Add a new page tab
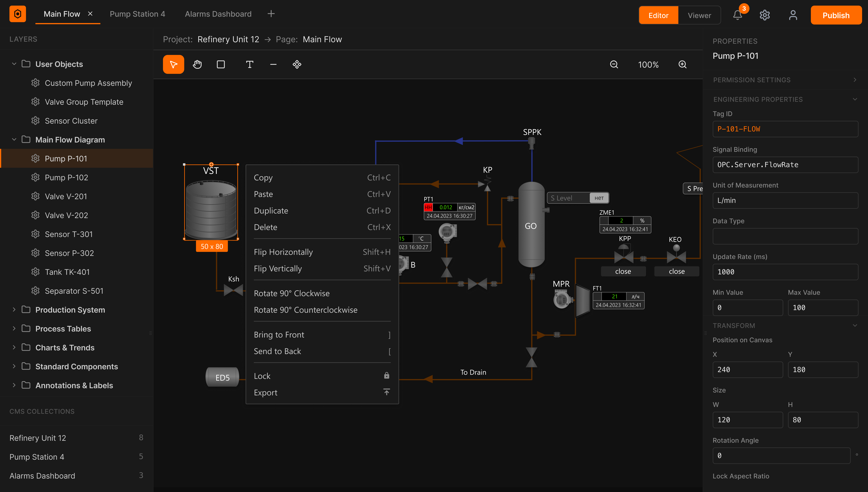868x492 pixels. [x=271, y=14]
